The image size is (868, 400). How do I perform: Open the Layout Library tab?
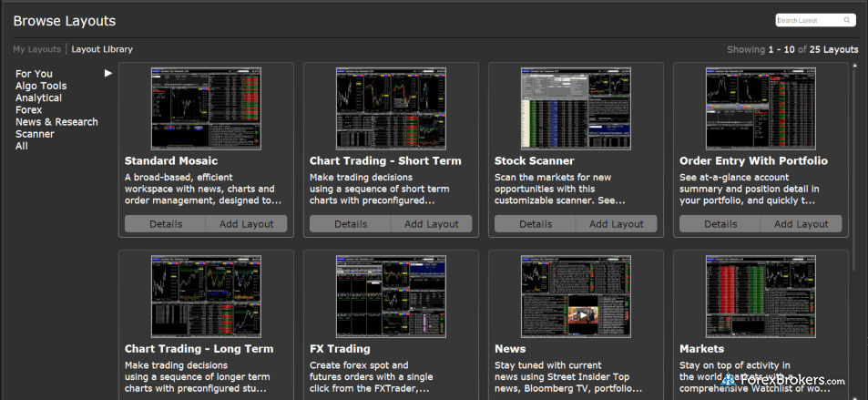click(x=102, y=49)
